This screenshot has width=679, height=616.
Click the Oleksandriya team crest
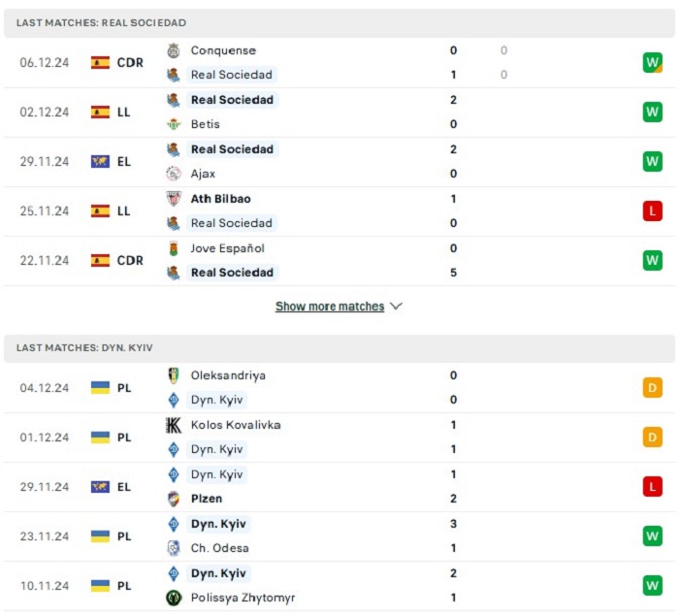coord(174,375)
